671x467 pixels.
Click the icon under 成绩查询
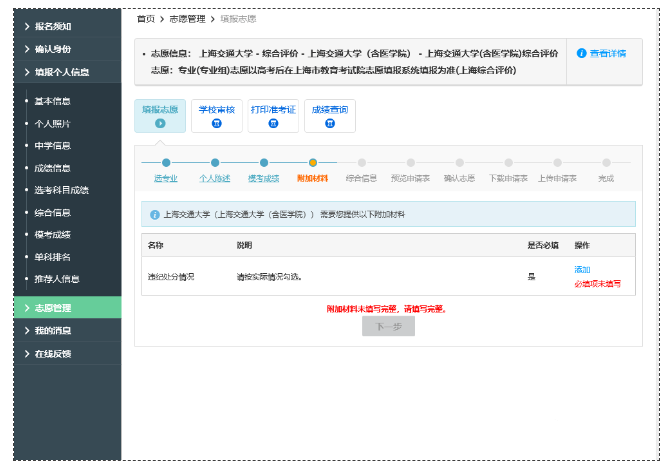329,123
